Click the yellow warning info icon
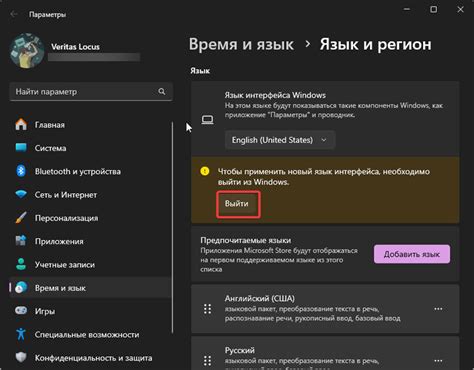Image resolution: width=474 pixels, height=370 pixels. click(x=205, y=171)
